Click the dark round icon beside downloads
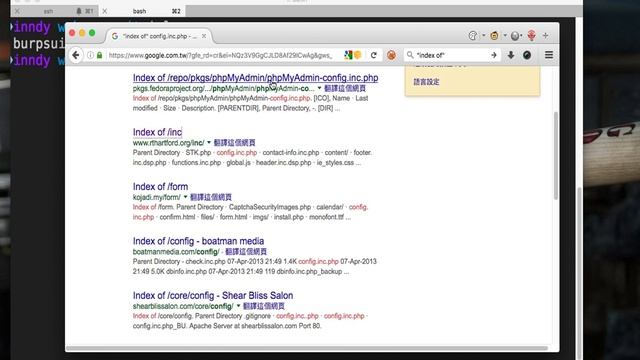This screenshot has height=360, width=640. pyautogui.click(x=527, y=55)
